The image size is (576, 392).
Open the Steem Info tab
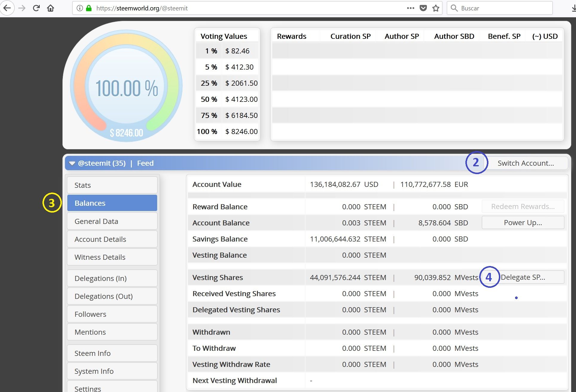coord(112,353)
